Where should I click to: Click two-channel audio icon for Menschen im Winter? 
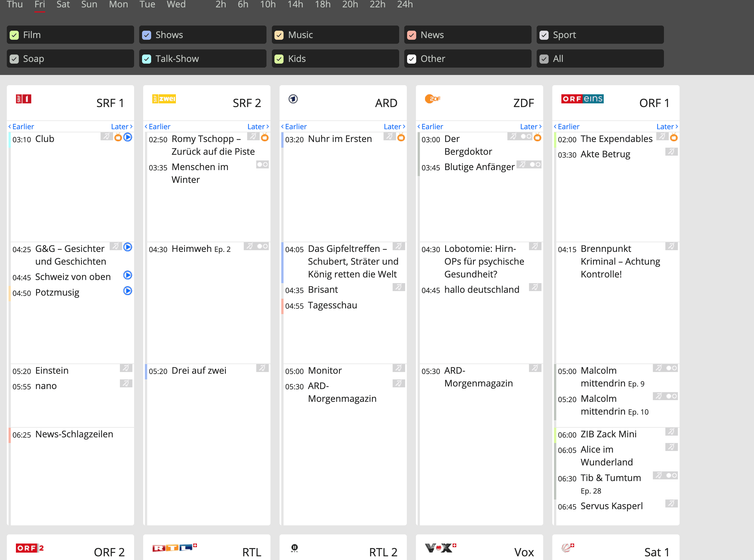tap(262, 165)
